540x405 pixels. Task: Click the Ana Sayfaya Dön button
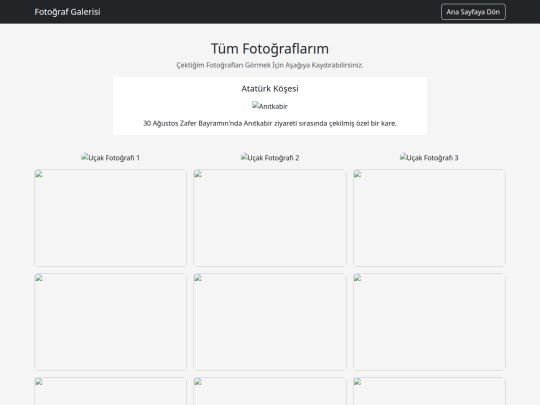(x=473, y=12)
